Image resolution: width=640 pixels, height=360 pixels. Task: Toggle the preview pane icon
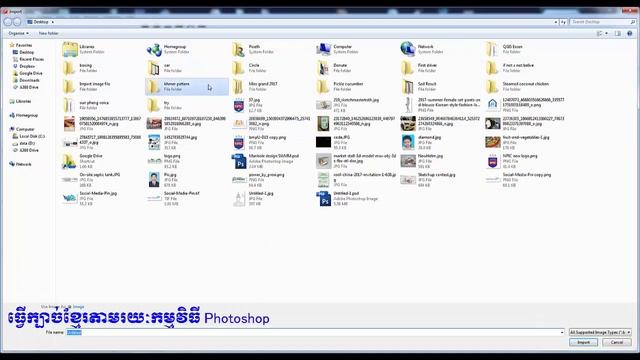point(618,33)
